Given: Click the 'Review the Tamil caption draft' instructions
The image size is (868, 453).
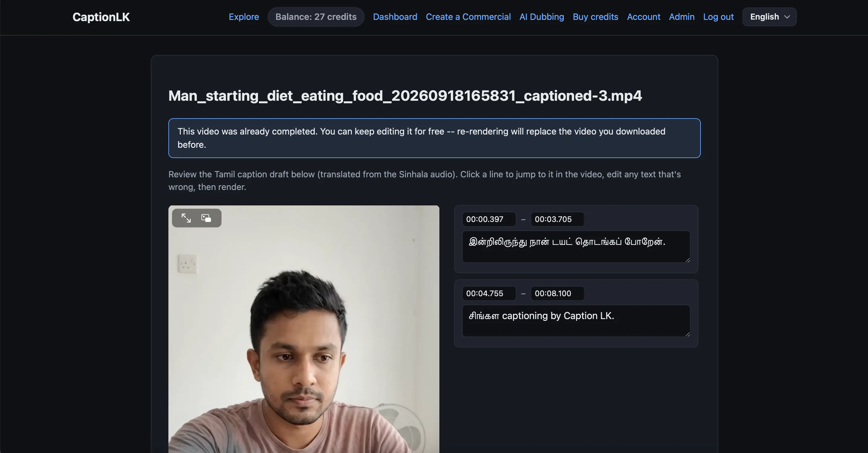Looking at the screenshot, I should 425,181.
